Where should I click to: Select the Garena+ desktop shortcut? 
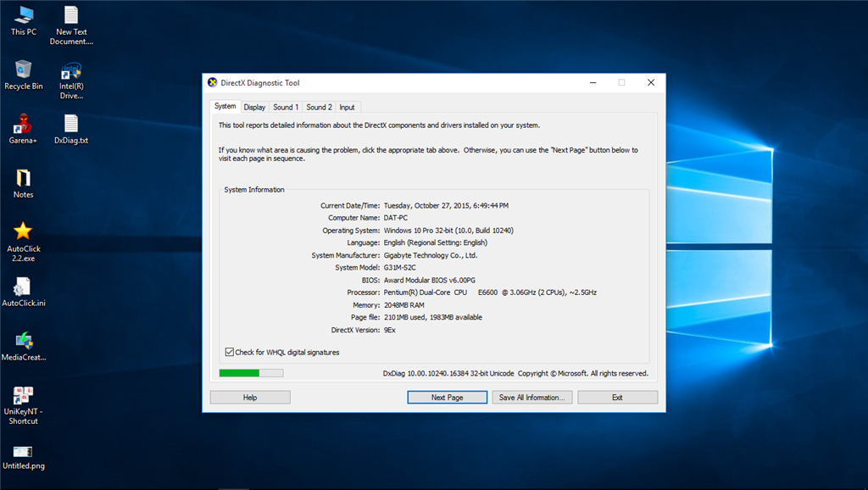pos(23,129)
